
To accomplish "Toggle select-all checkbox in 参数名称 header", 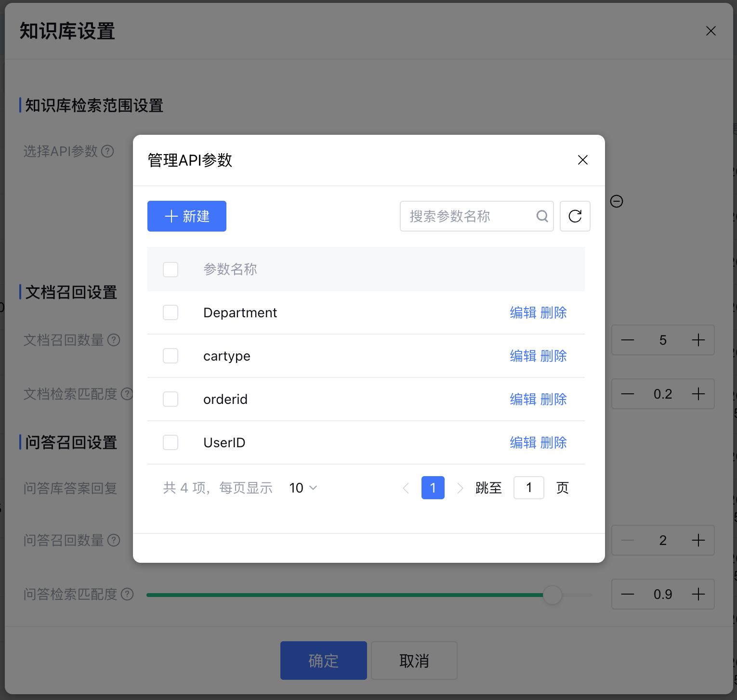I will pos(171,269).
